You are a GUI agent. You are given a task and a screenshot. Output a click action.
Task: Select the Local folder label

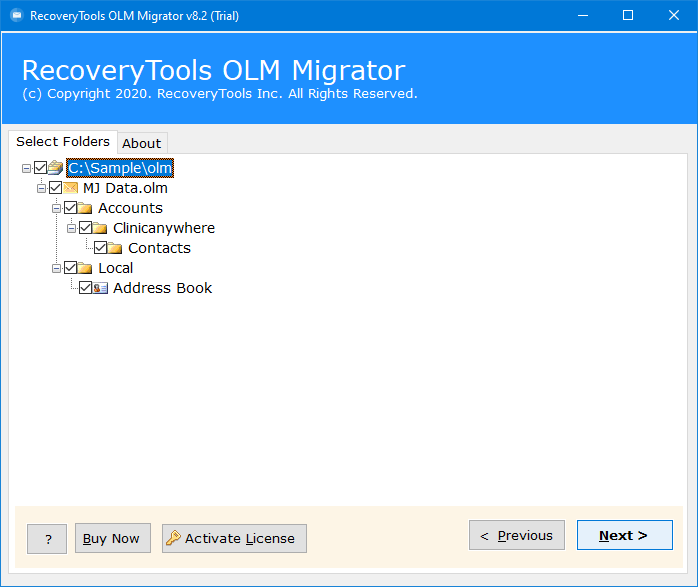coord(116,268)
